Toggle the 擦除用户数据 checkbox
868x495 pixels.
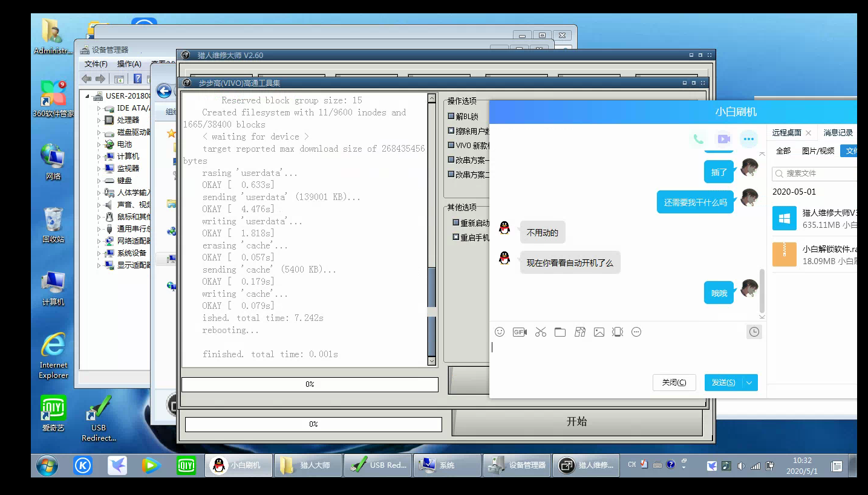pos(451,131)
